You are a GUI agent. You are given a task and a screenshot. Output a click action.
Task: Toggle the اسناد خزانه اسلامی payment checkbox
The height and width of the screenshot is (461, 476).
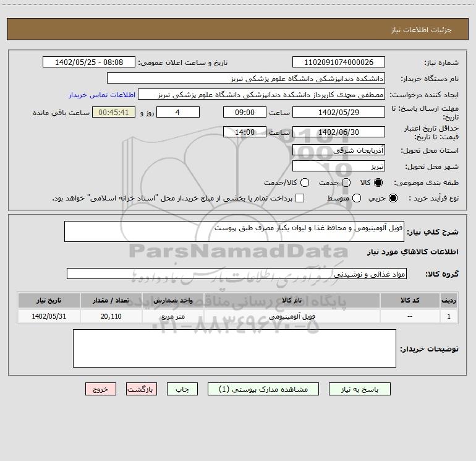(300, 198)
